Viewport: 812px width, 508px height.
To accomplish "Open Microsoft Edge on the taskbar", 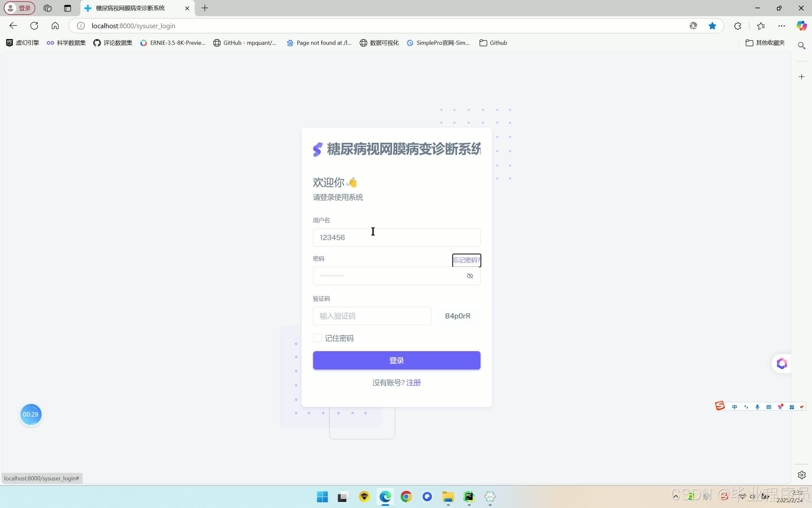I will (385, 497).
